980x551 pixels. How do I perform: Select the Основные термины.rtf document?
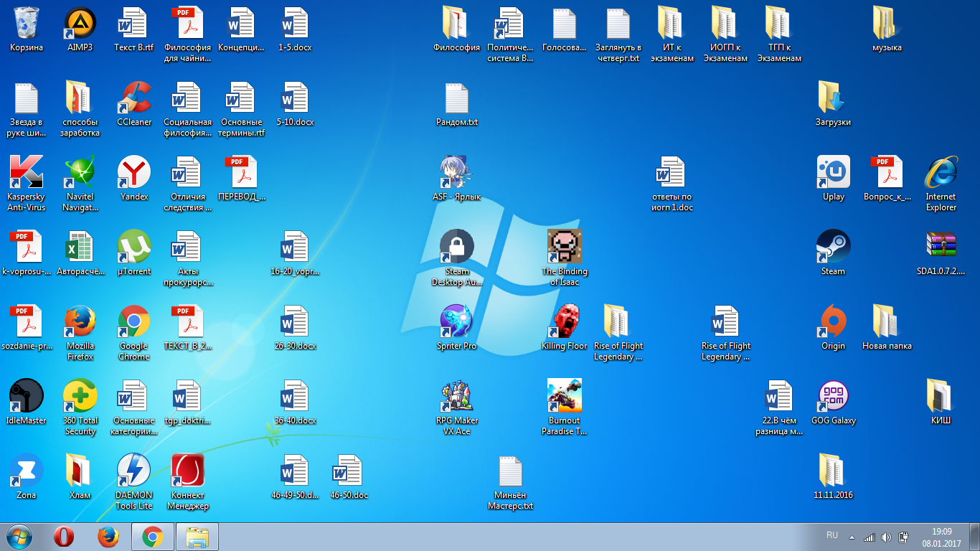point(242,98)
